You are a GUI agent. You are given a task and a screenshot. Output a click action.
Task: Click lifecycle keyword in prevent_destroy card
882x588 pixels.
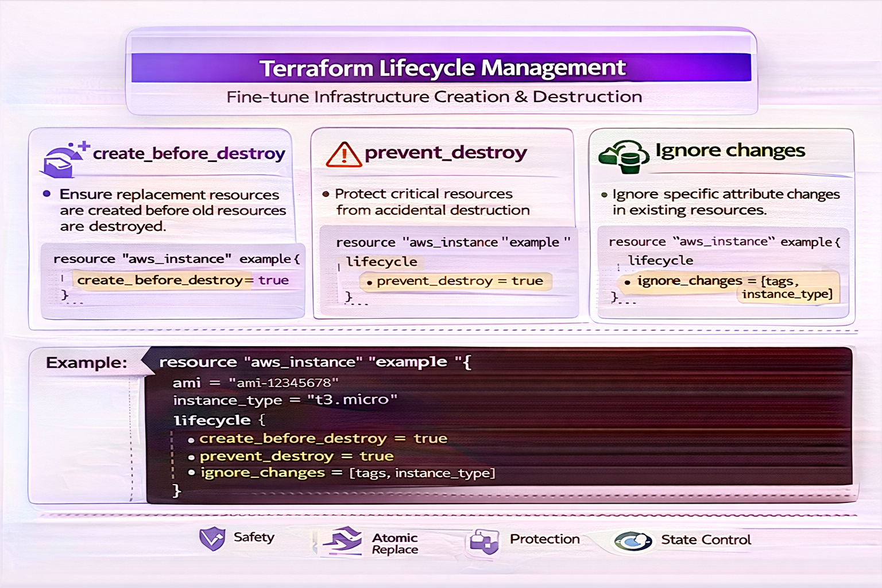[382, 262]
